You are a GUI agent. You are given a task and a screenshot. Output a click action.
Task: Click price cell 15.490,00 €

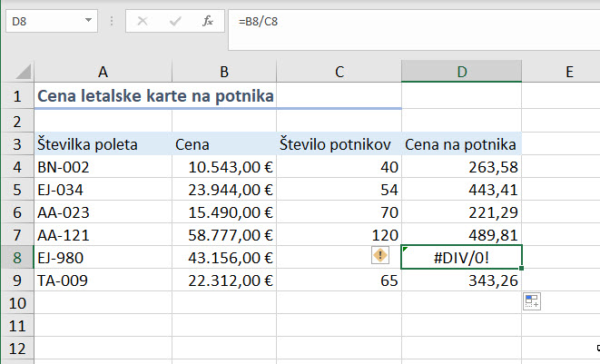coord(224,212)
